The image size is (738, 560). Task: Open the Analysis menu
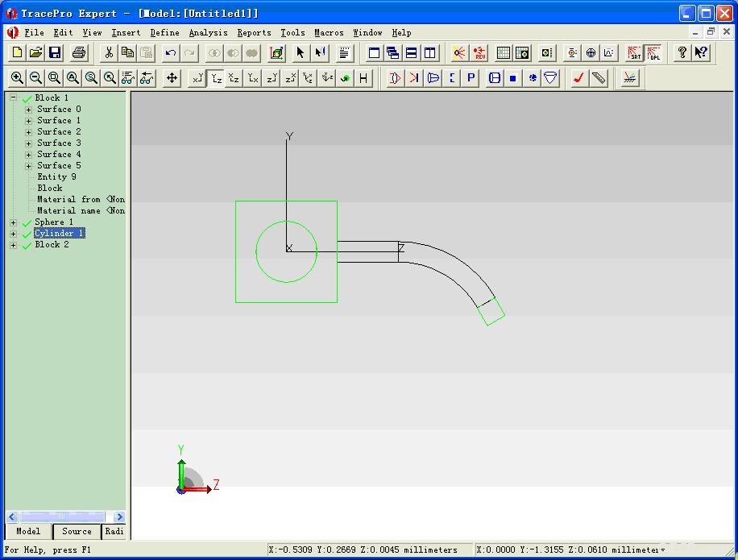pos(208,32)
